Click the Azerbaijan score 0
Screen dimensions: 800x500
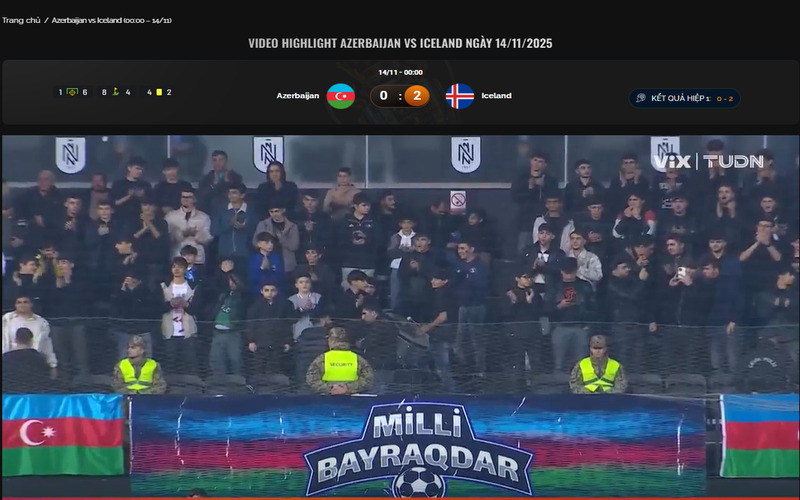(384, 95)
